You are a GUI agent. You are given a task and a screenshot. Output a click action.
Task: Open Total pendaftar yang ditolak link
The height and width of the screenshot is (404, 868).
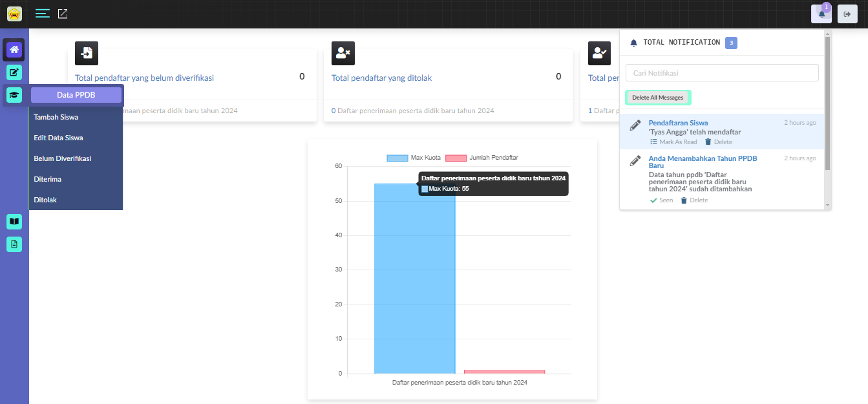[x=381, y=78]
